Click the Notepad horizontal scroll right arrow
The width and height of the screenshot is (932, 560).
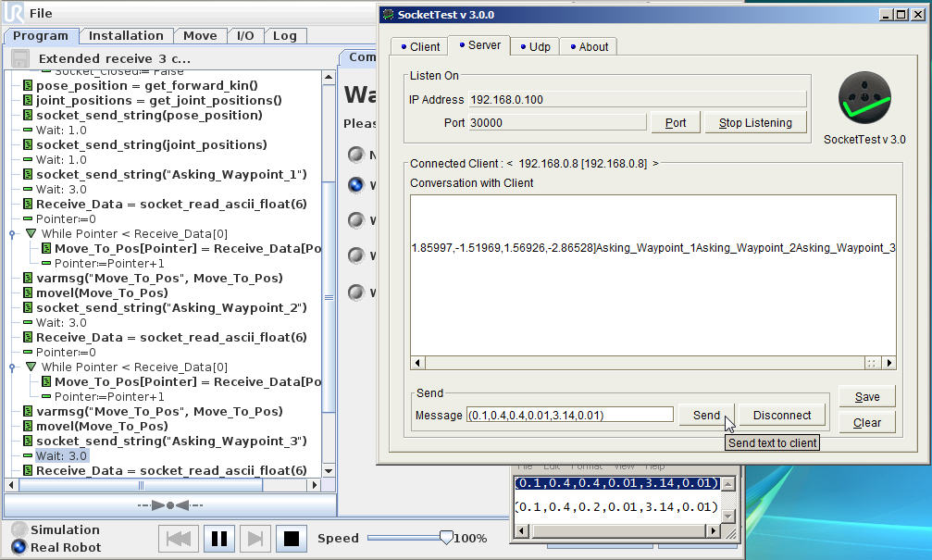(713, 530)
